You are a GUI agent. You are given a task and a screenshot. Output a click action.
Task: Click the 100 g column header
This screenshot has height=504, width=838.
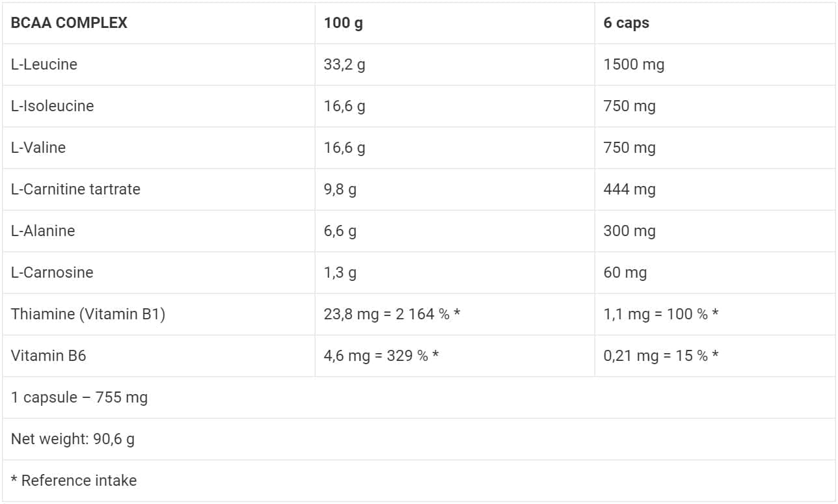[344, 23]
